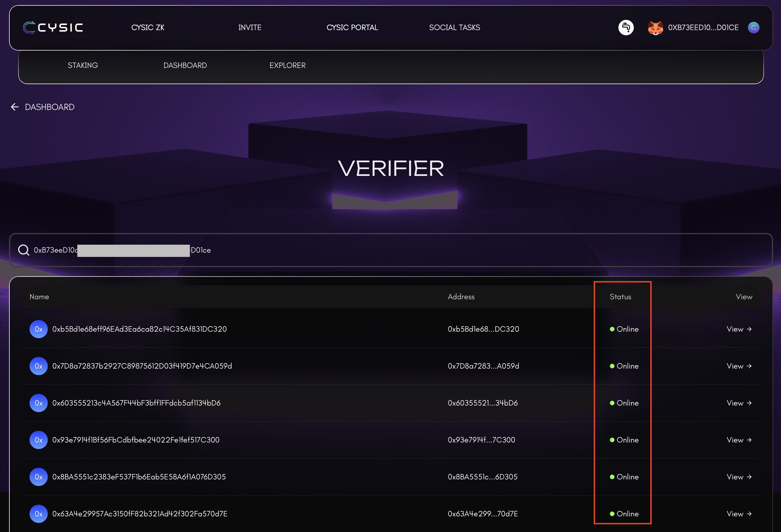Screen dimensions: 781x532
Task: Click 0x avatar for 0x60355521 verifier
Action: pos(39,403)
